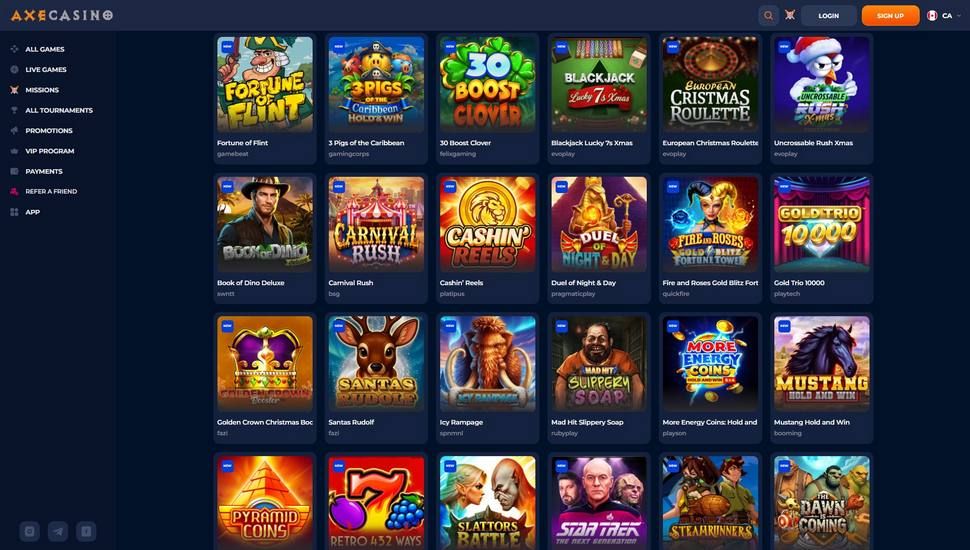Click the Refer a Friend sidebar icon
The width and height of the screenshot is (970, 550).
pos(14,192)
